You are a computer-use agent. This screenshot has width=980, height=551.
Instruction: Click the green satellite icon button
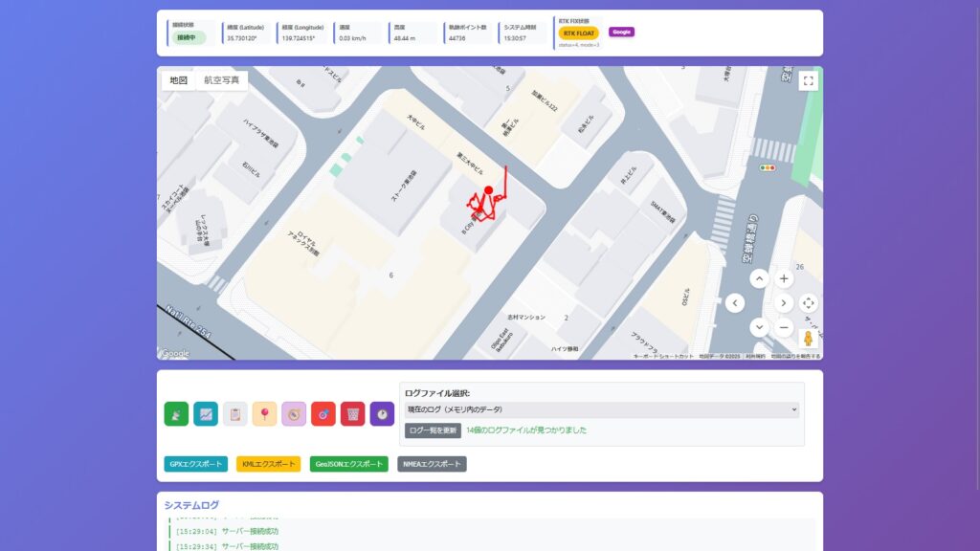[176, 413]
